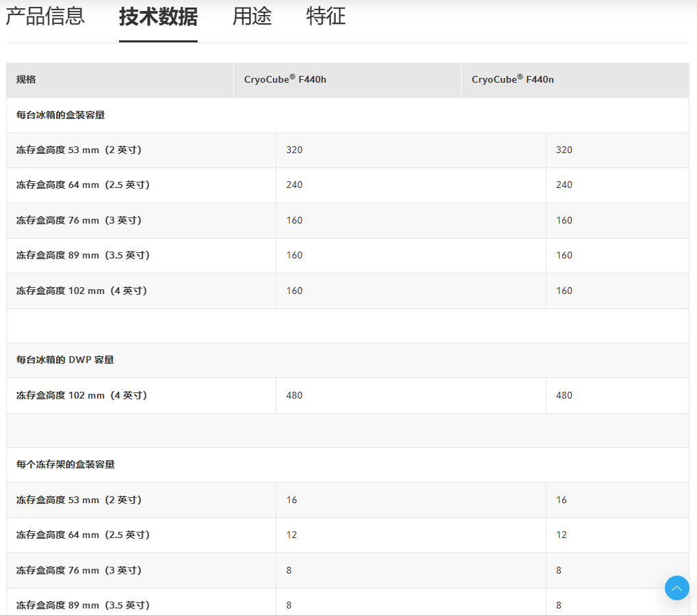This screenshot has width=697, height=616.
Task: Click the F440n value 320
Action: 564,150
